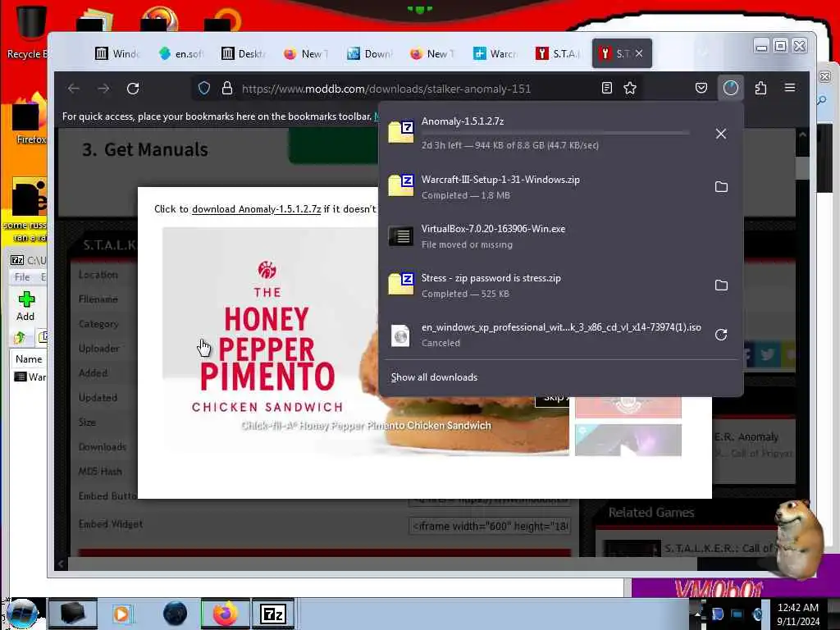Switch to the inactive S.T.A.L... tab
840x630 pixels.
tap(558, 53)
